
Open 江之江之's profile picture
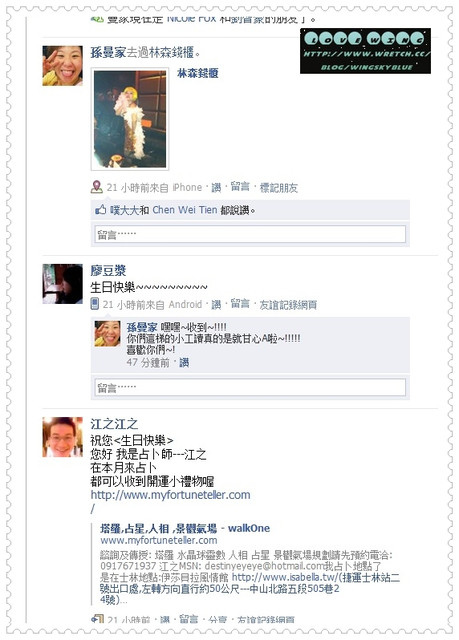click(x=62, y=437)
